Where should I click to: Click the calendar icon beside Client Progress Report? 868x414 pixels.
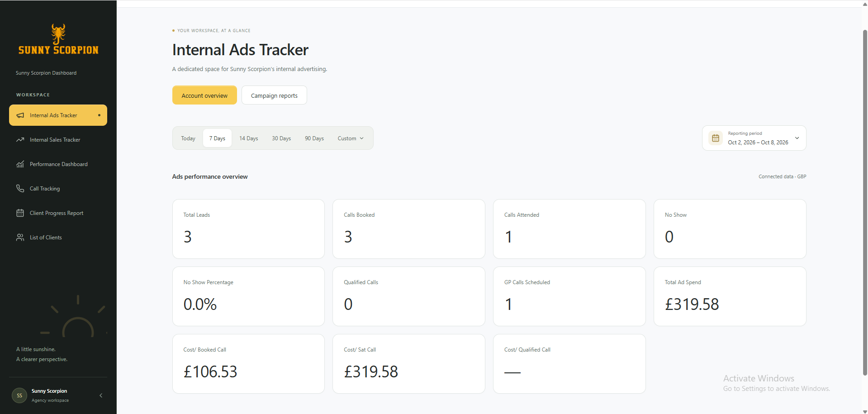click(x=20, y=213)
